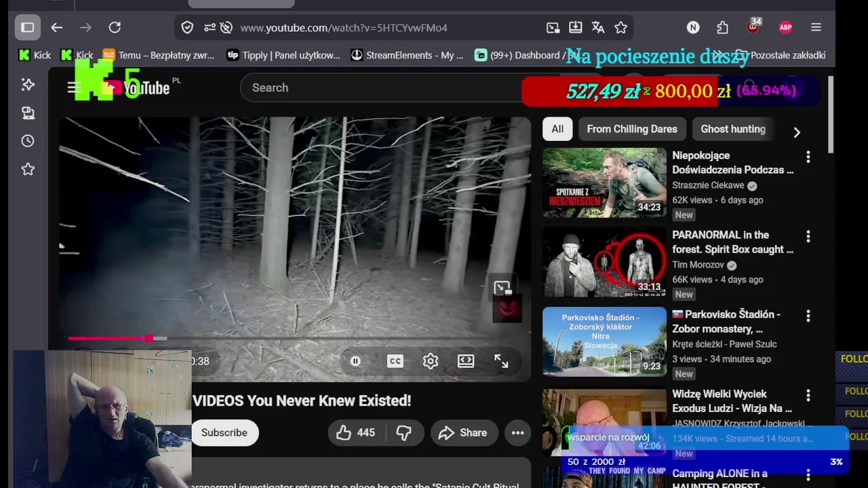Image resolution: width=868 pixels, height=488 pixels.
Task: Open the blocker extension with 34 badge
Action: [753, 27]
